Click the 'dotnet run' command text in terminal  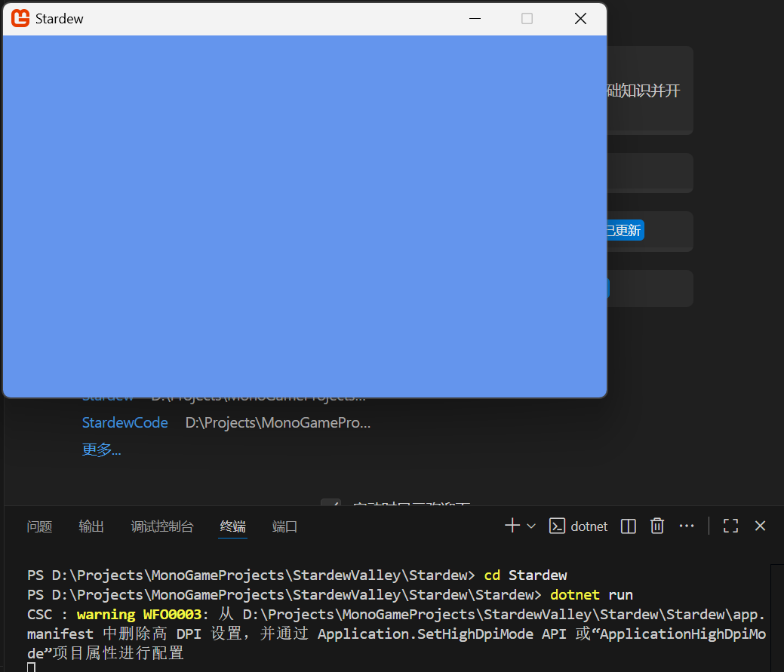(x=592, y=594)
